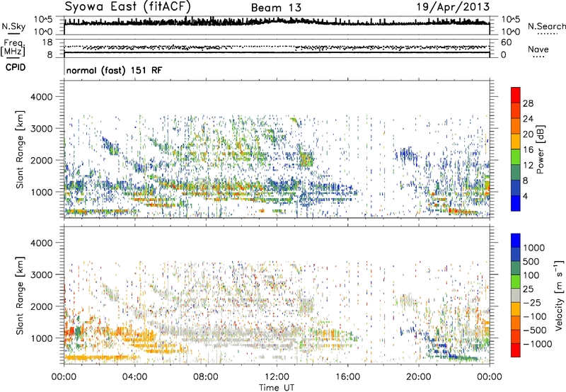This screenshot has height=392, width=566.
Task: Click the '3000' tick on velocity panel axis
Action: (42, 275)
